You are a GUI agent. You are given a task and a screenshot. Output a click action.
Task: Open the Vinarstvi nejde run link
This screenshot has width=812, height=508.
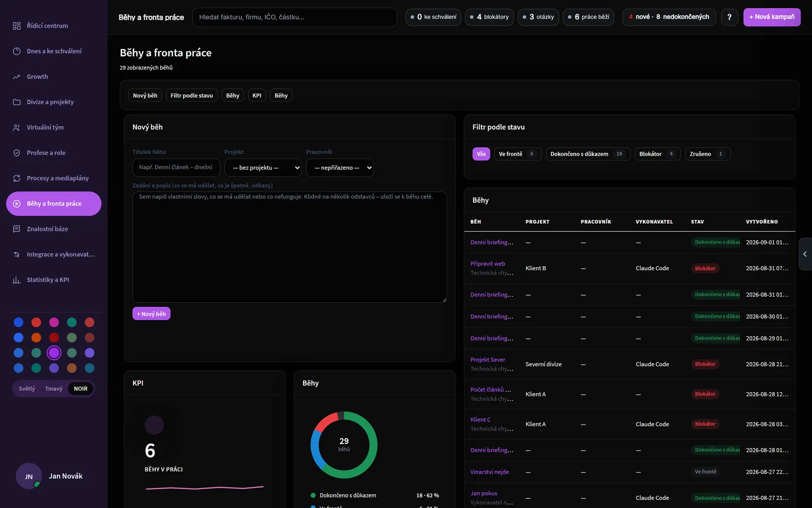click(490, 472)
